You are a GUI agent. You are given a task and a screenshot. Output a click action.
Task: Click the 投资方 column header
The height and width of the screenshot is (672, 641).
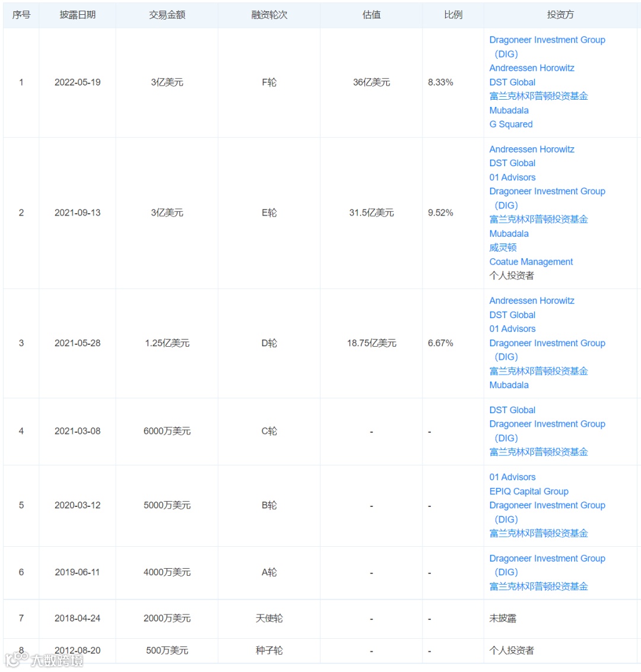tap(560, 15)
